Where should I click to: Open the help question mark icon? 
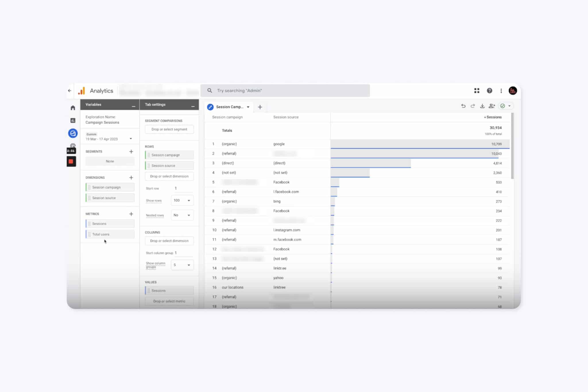click(489, 91)
